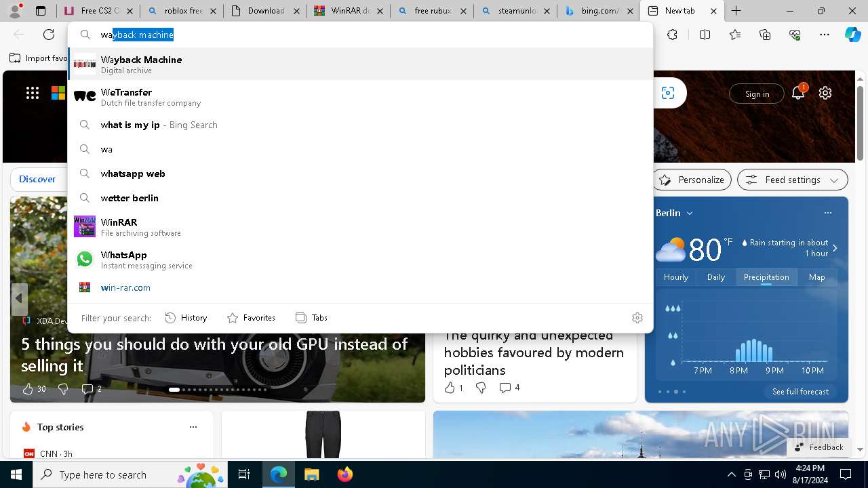Dislike the GPU article thumbs-down
Viewport: 868px width, 488px height.
[63, 389]
